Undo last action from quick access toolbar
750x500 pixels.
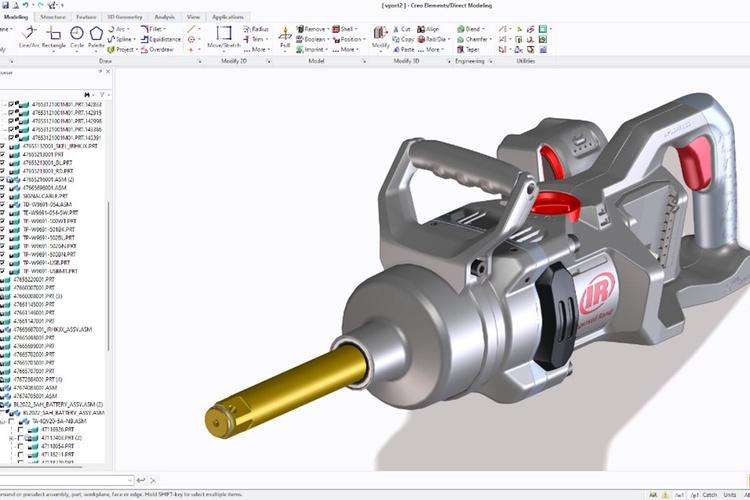click(x=25, y=5)
